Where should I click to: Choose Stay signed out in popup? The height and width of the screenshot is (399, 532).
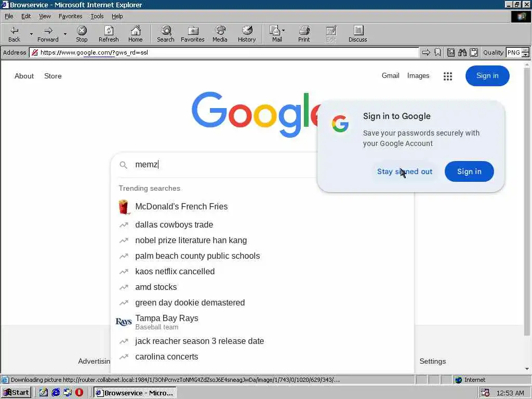click(405, 171)
